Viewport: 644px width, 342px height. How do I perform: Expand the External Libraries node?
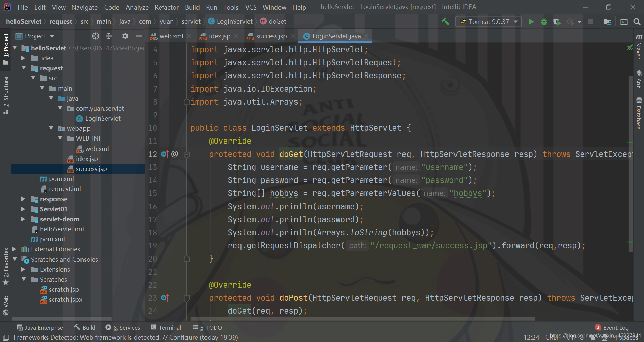click(x=14, y=249)
